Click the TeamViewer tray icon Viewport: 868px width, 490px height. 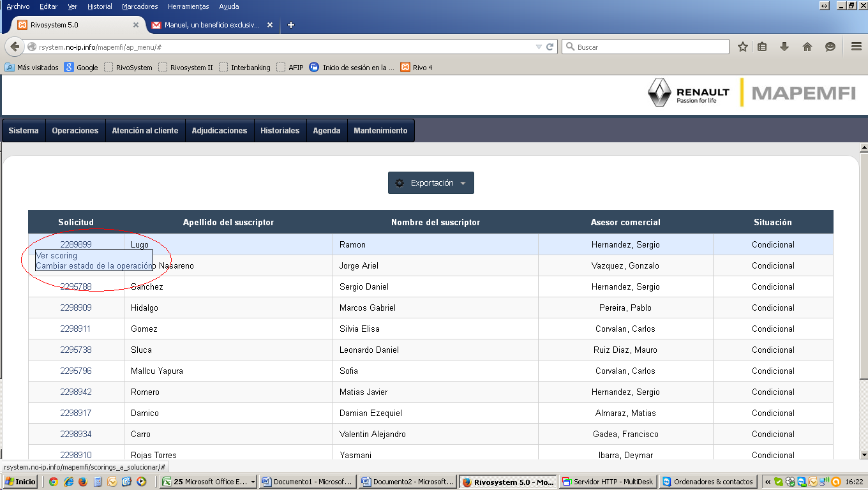(802, 482)
